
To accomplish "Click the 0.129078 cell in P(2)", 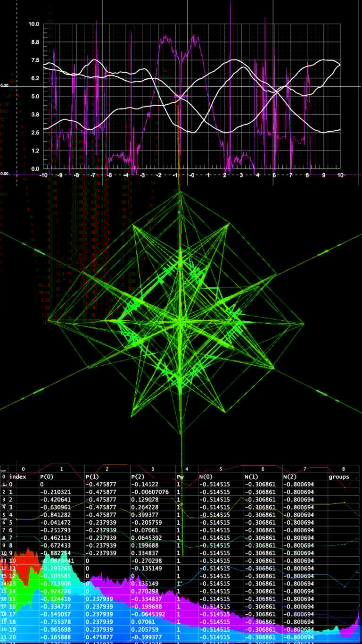I will 145,499.
